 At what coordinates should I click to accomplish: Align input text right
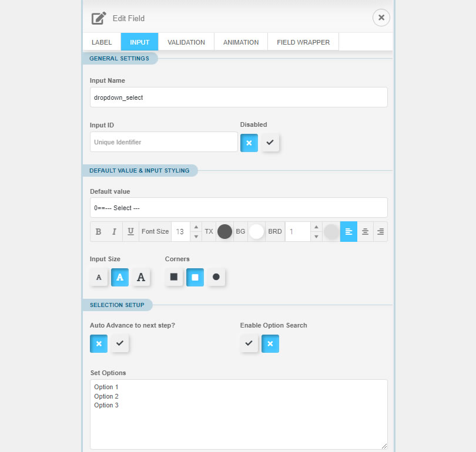tap(380, 232)
